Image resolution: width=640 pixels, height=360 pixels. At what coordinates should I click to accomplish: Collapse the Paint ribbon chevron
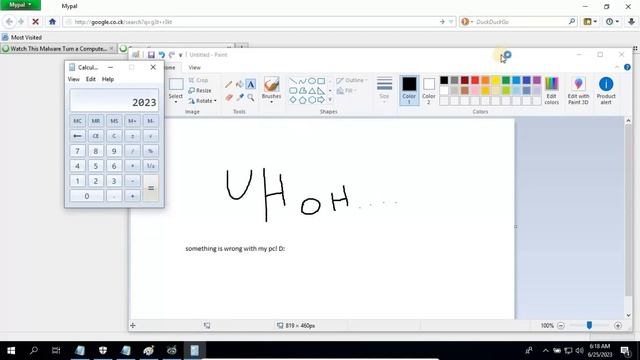(617, 67)
